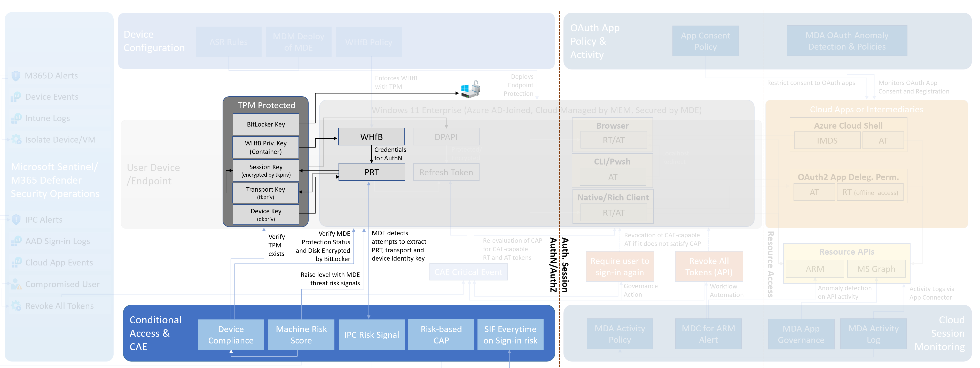Click the Revoke All Tokens gear icon
The height and width of the screenshot is (368, 980).
pyautogui.click(x=15, y=306)
